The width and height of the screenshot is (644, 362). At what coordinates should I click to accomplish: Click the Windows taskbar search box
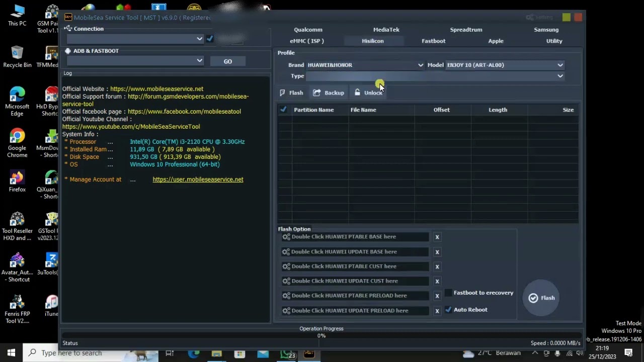(x=91, y=353)
